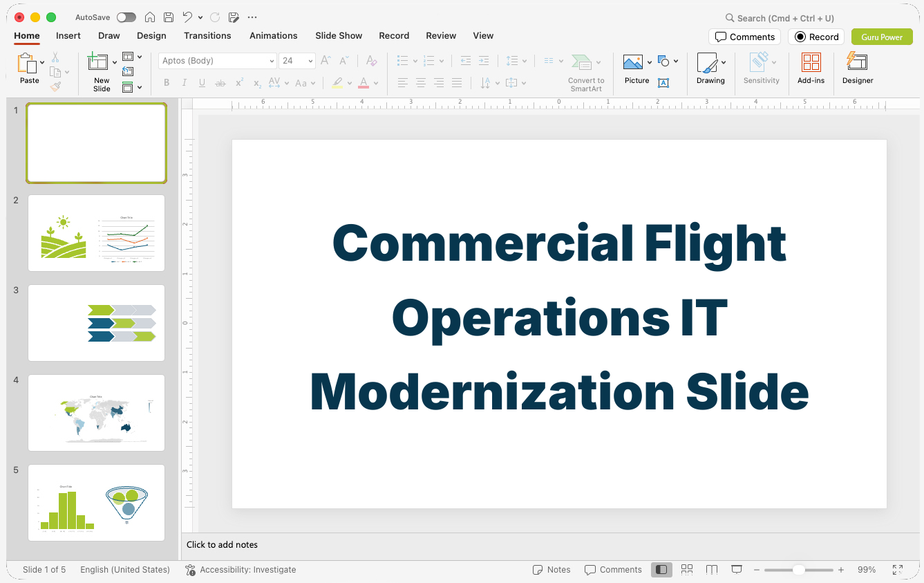
Task: Justify the paragraph text
Action: click(457, 83)
